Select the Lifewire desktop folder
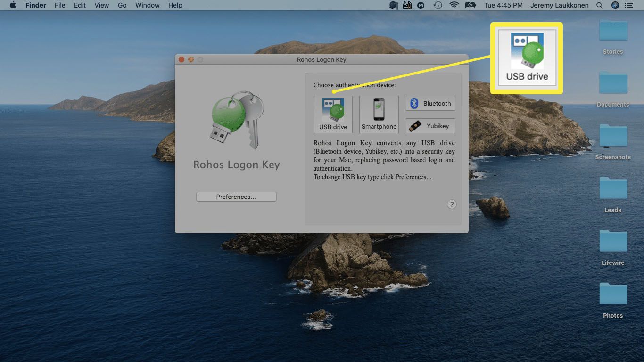The image size is (644, 362). [613, 247]
